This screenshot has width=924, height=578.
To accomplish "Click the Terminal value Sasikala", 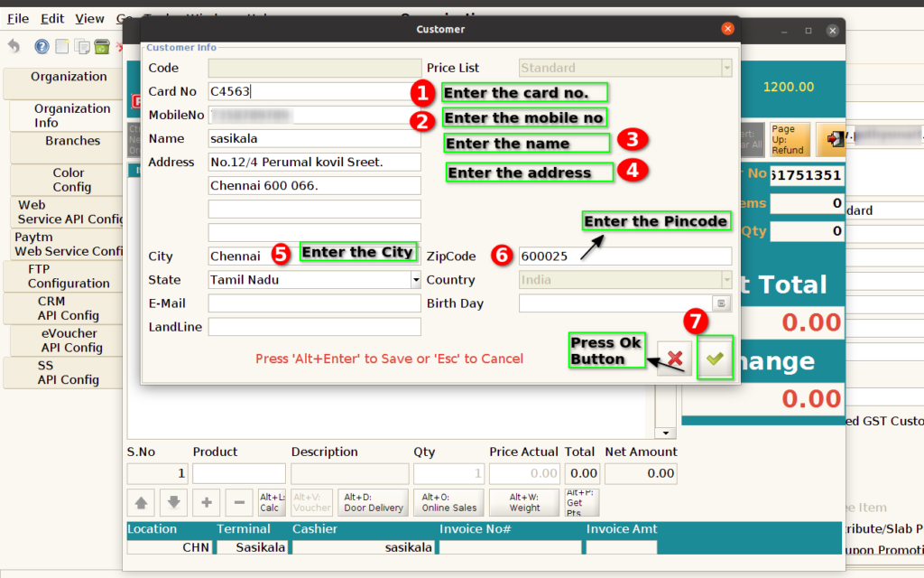I will pos(253,547).
